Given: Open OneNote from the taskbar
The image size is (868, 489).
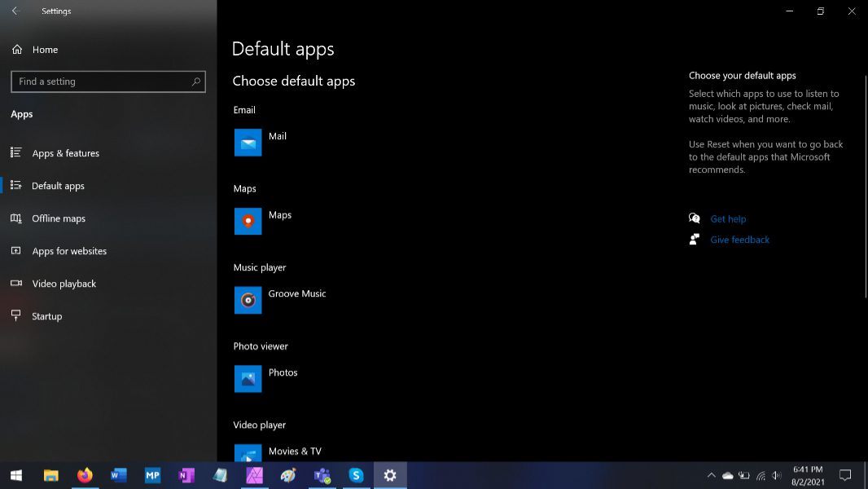Looking at the screenshot, I should [x=186, y=475].
